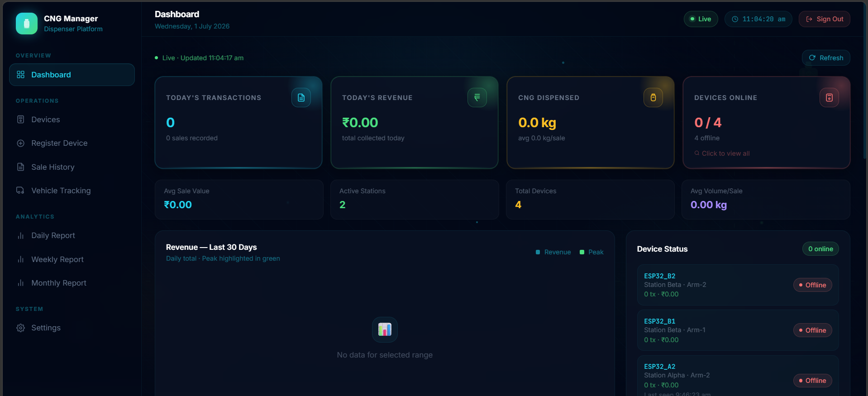868x396 pixels.
Task: Go to Devices in the sidebar
Action: coord(72,119)
